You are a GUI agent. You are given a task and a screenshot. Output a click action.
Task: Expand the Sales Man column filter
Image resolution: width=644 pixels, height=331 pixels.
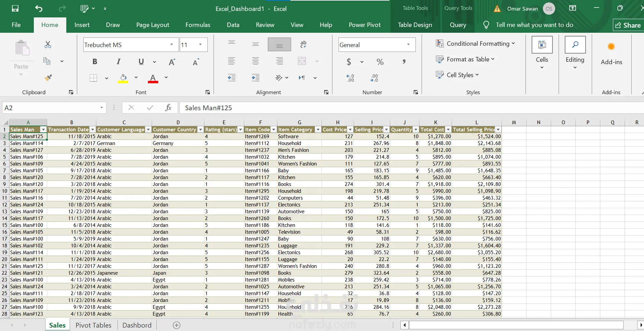(43, 130)
